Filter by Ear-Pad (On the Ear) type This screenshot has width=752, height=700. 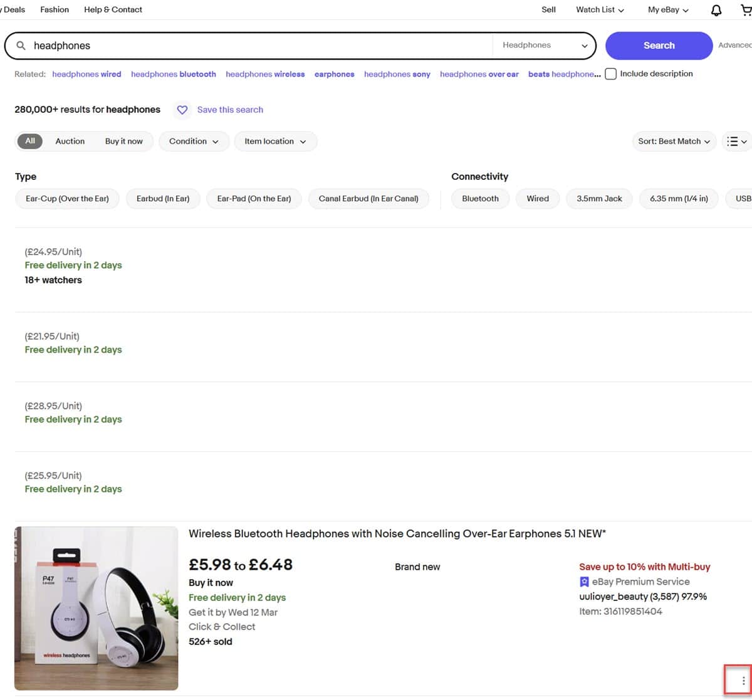point(254,199)
